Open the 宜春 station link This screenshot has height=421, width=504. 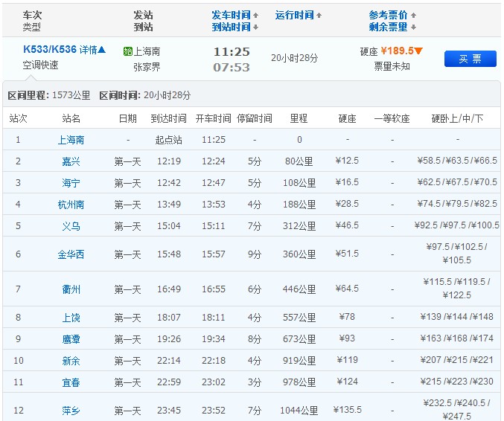coord(71,382)
